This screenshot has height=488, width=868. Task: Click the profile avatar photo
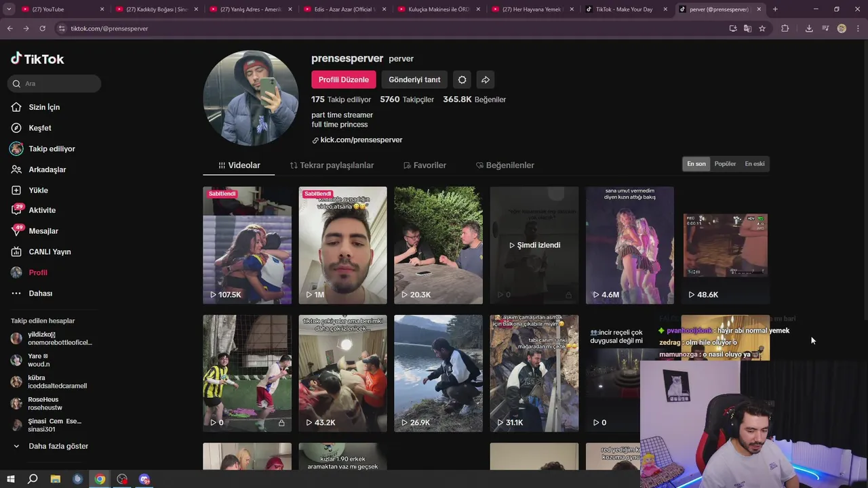point(250,98)
